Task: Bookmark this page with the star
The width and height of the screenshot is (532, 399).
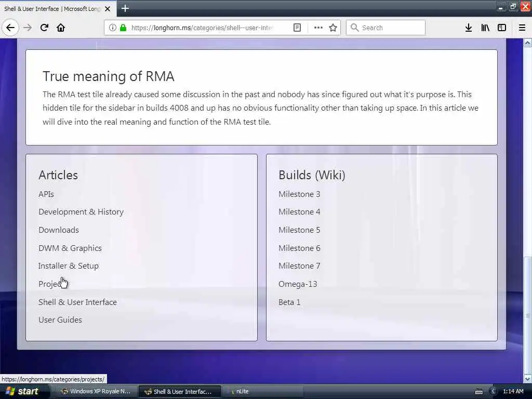Action: click(333, 28)
